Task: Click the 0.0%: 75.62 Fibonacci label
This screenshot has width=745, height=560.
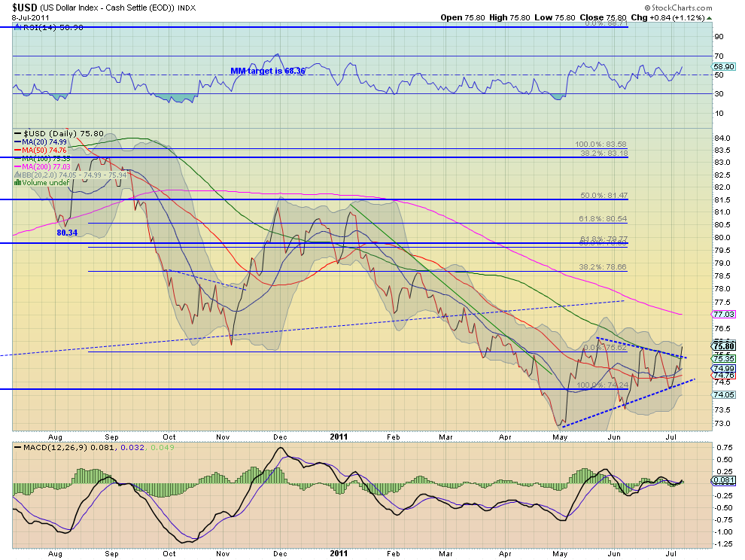Action: pos(604,347)
